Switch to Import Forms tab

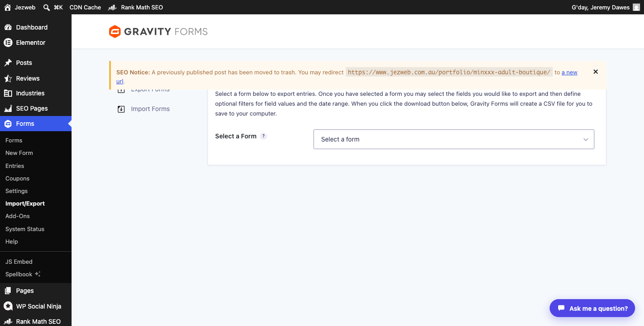pyautogui.click(x=150, y=109)
